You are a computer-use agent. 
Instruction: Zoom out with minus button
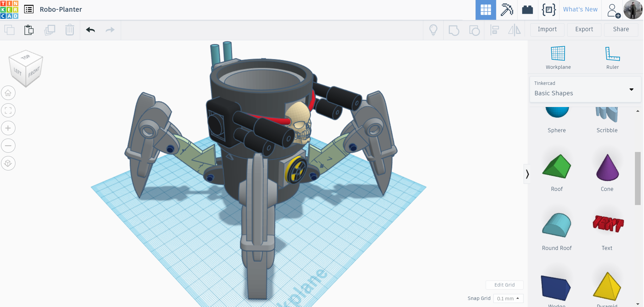tap(8, 146)
